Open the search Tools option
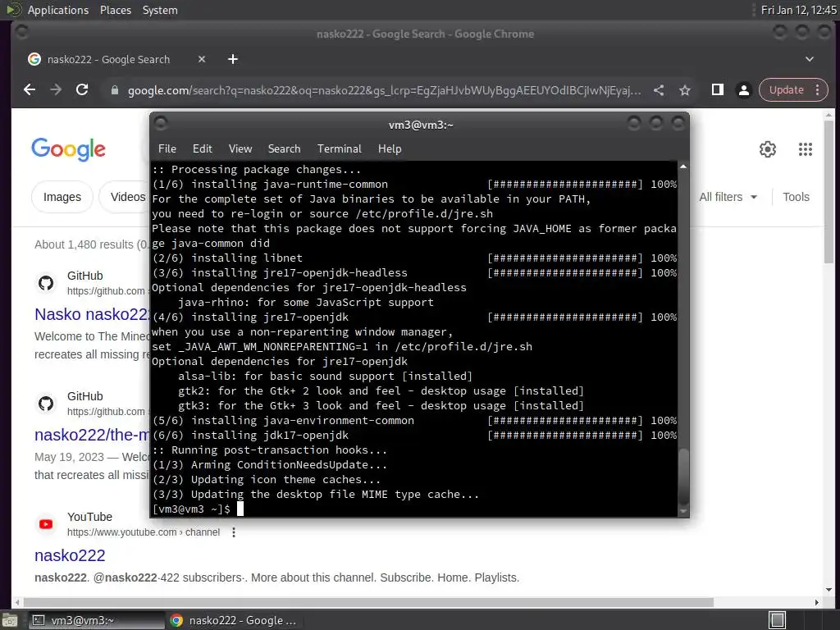Image resolution: width=840 pixels, height=630 pixels. click(x=796, y=197)
